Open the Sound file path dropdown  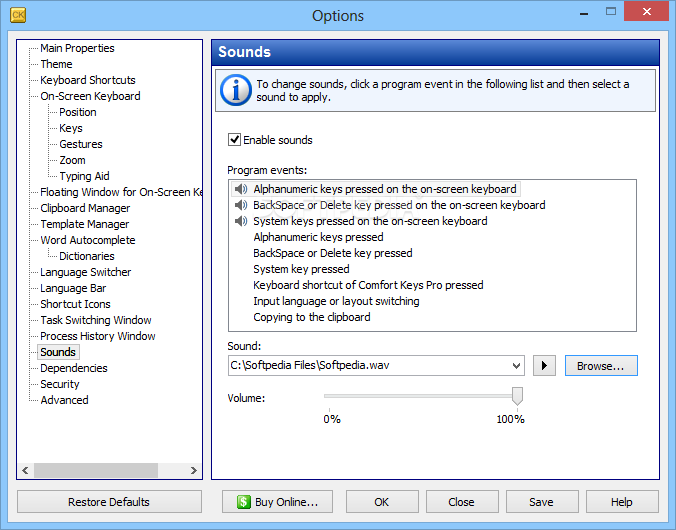pos(516,366)
